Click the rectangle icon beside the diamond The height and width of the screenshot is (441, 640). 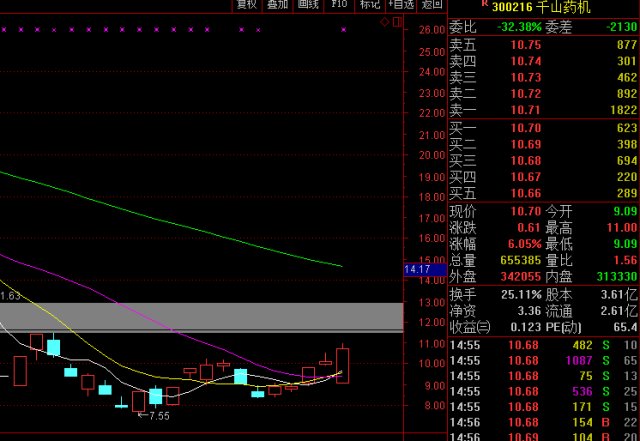coord(397,22)
